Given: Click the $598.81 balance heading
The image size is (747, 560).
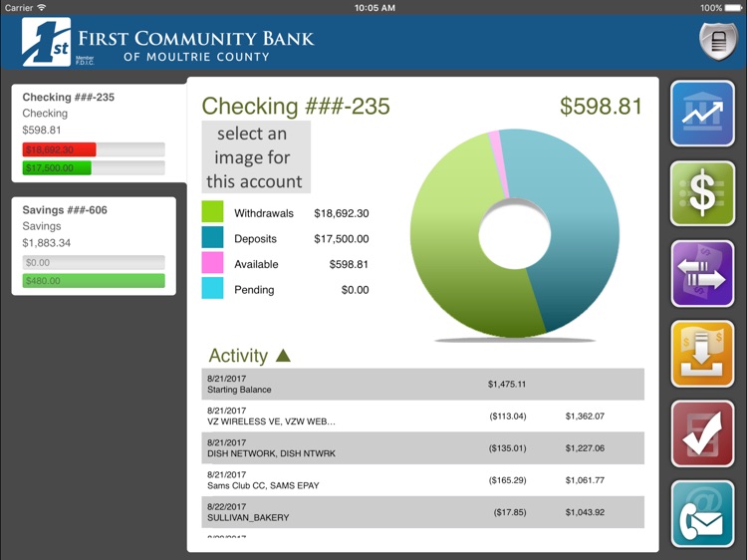Looking at the screenshot, I should [x=602, y=106].
